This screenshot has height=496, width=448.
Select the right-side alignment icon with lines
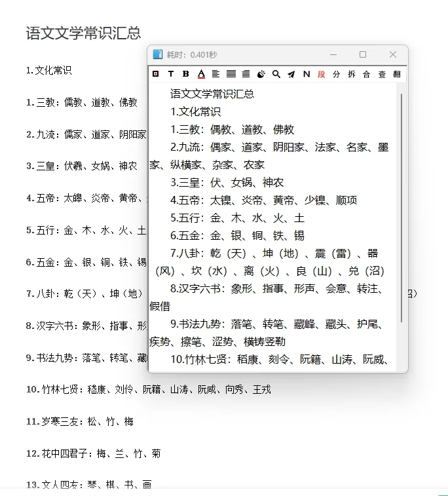tap(246, 74)
